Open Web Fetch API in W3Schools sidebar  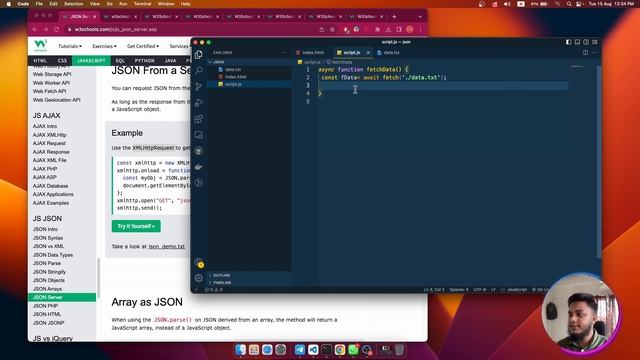pyautogui.click(x=49, y=91)
